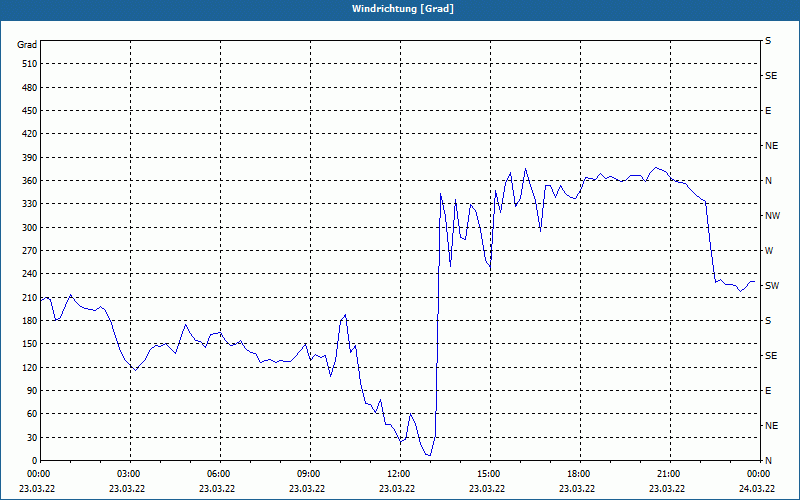Select the 15:00 time label

(x=490, y=474)
